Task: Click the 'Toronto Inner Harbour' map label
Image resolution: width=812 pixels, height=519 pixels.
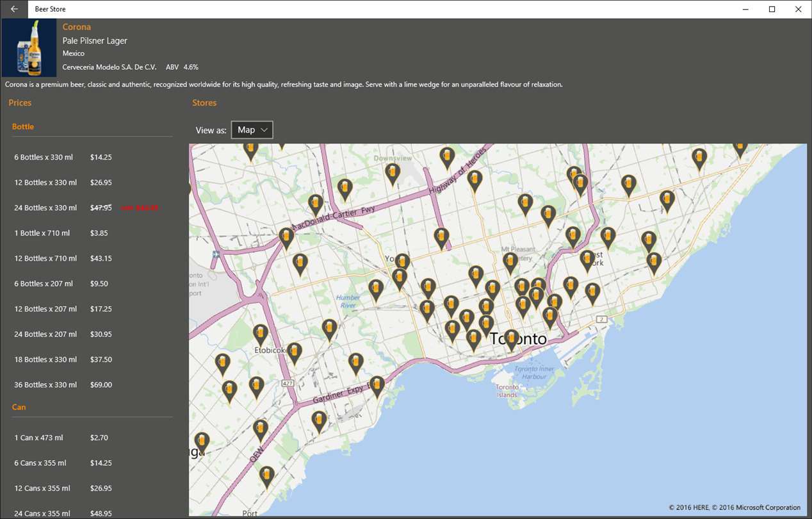Action: 535,372
